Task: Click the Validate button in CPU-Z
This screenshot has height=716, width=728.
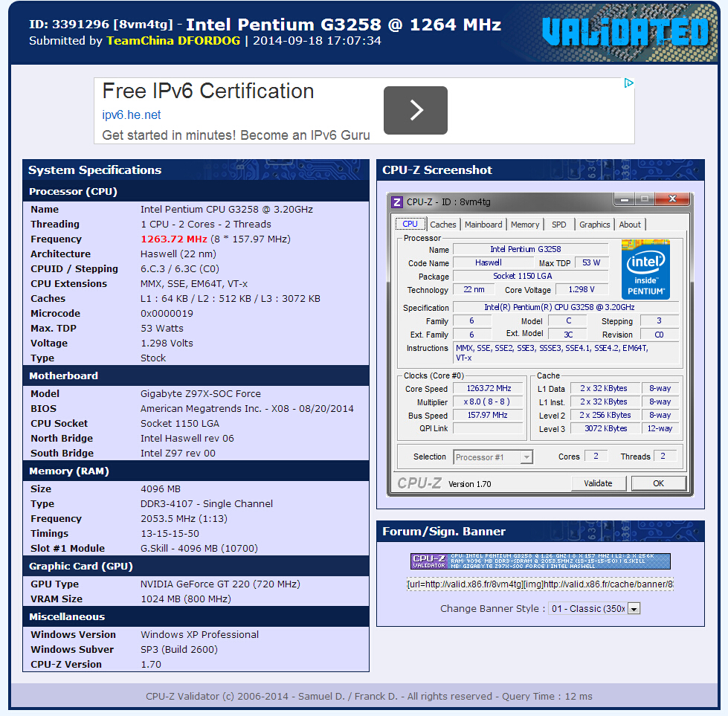Action: (x=598, y=483)
